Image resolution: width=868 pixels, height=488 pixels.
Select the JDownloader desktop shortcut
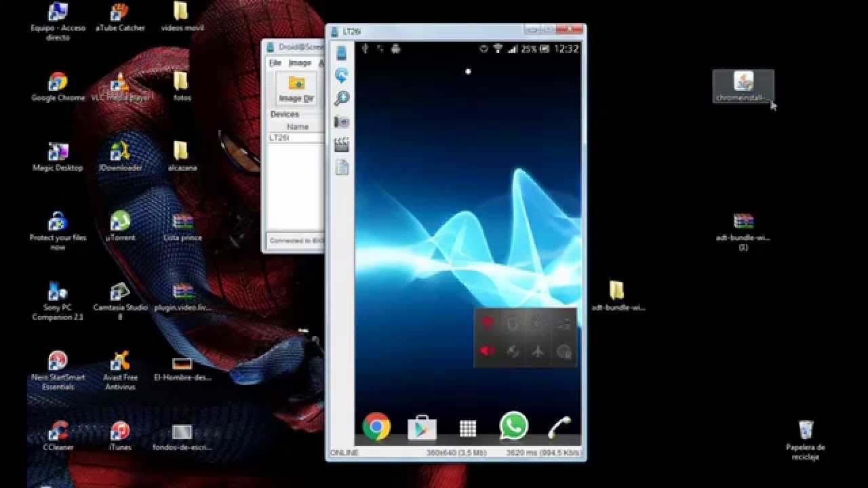pyautogui.click(x=120, y=157)
